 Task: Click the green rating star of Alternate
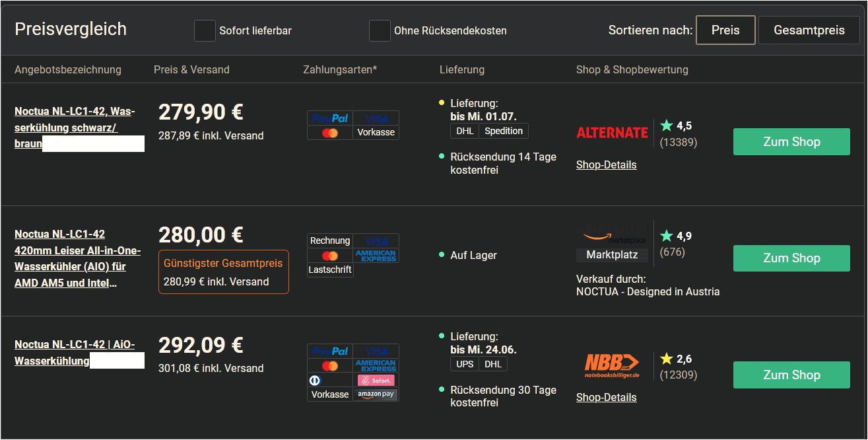click(667, 125)
